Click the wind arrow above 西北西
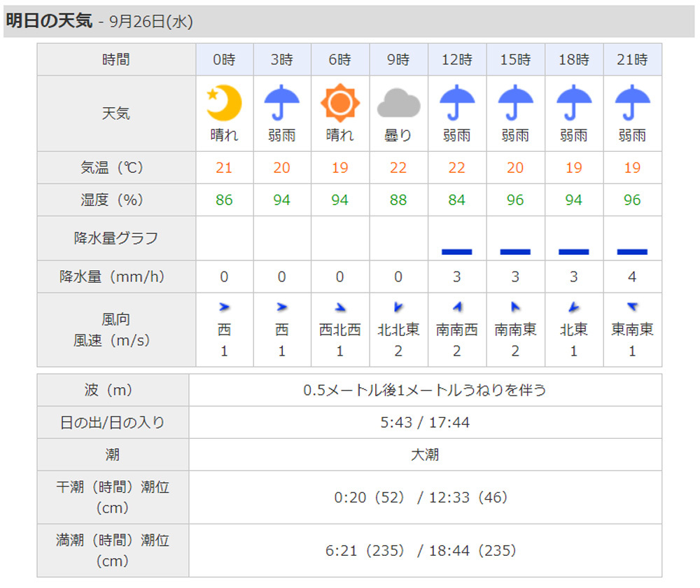Screen dimensions: 700x588 pos(340,307)
